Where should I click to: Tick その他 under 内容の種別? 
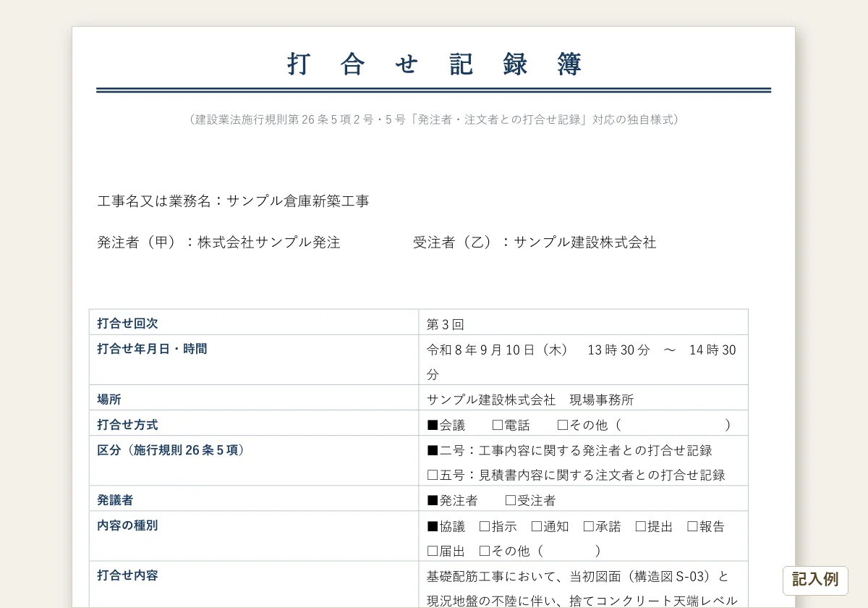click(x=485, y=552)
